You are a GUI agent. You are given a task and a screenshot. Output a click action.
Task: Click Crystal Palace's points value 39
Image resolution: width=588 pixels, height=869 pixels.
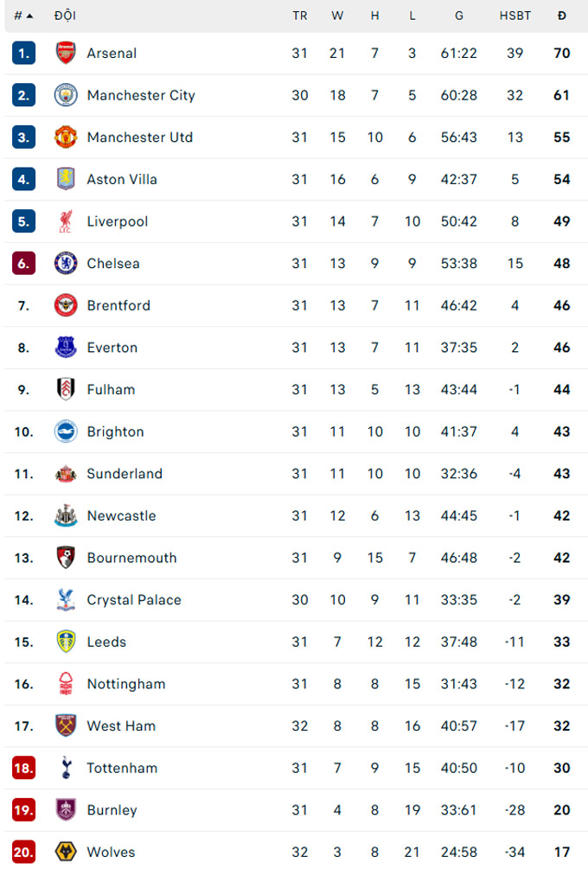point(562,600)
